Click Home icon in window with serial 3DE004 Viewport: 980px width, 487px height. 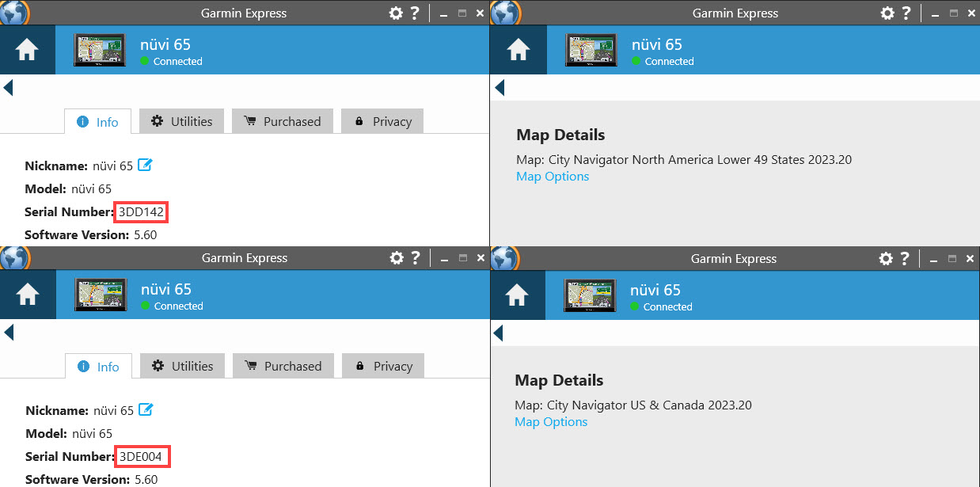28,295
